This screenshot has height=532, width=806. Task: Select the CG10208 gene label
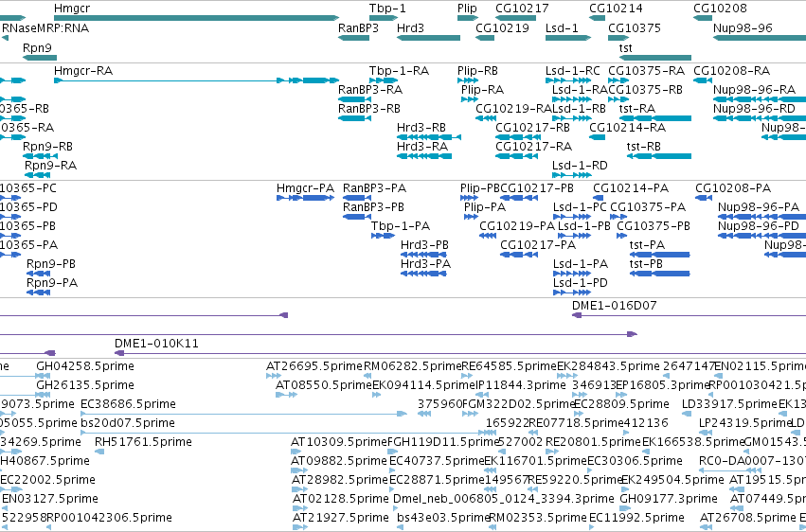pyautogui.click(x=720, y=9)
